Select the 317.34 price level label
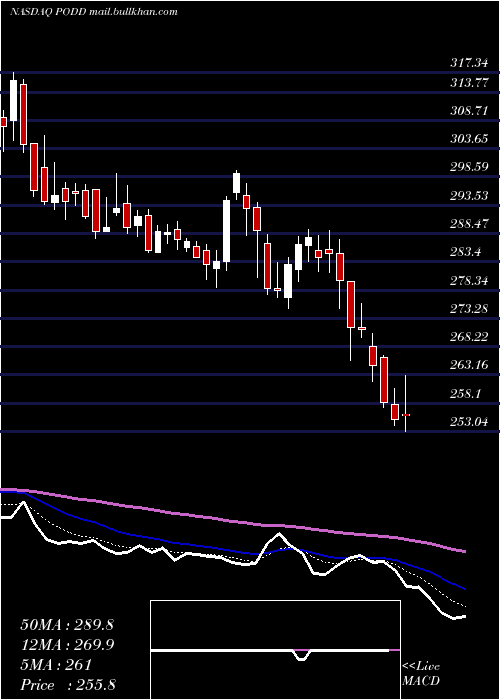This screenshot has width=500, height=700. click(469, 63)
